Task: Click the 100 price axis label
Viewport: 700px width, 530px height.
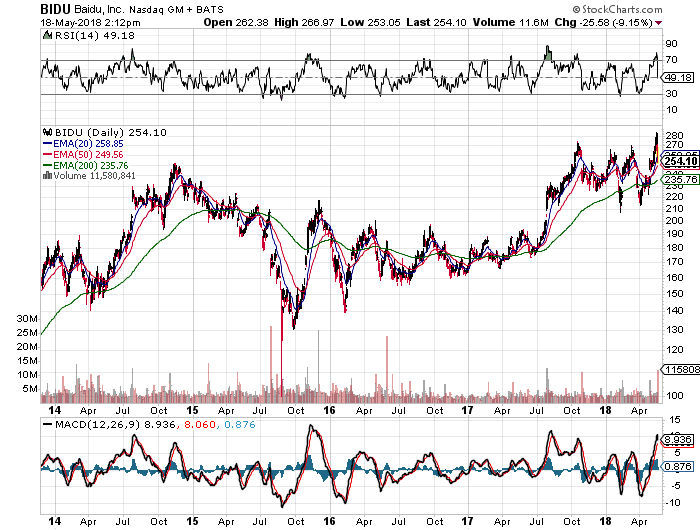Action: (674, 396)
